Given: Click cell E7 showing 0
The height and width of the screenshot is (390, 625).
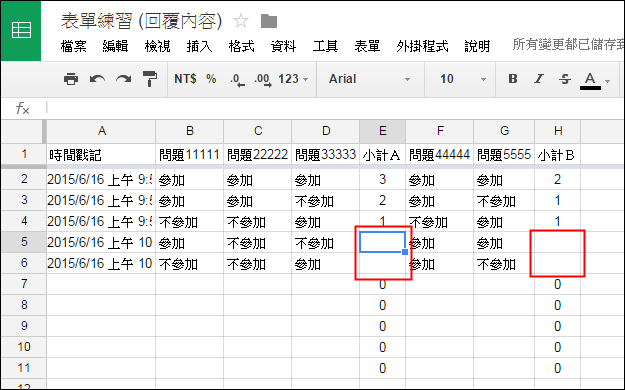Looking at the screenshot, I should point(383,284).
